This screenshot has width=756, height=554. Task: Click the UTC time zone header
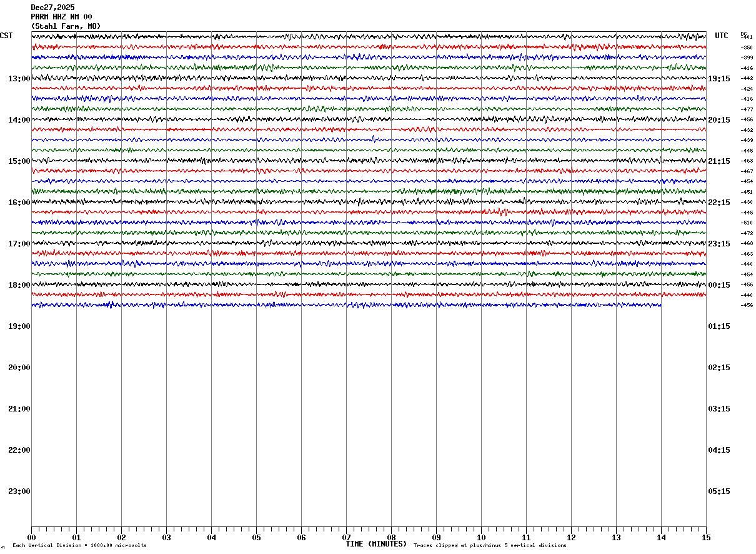click(x=722, y=36)
